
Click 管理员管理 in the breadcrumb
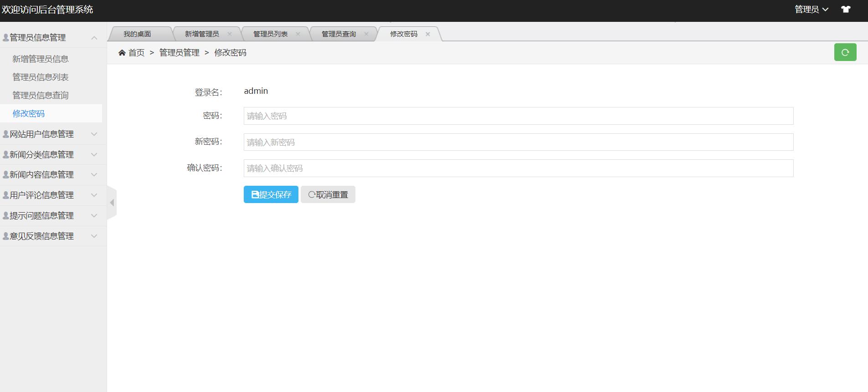click(180, 53)
